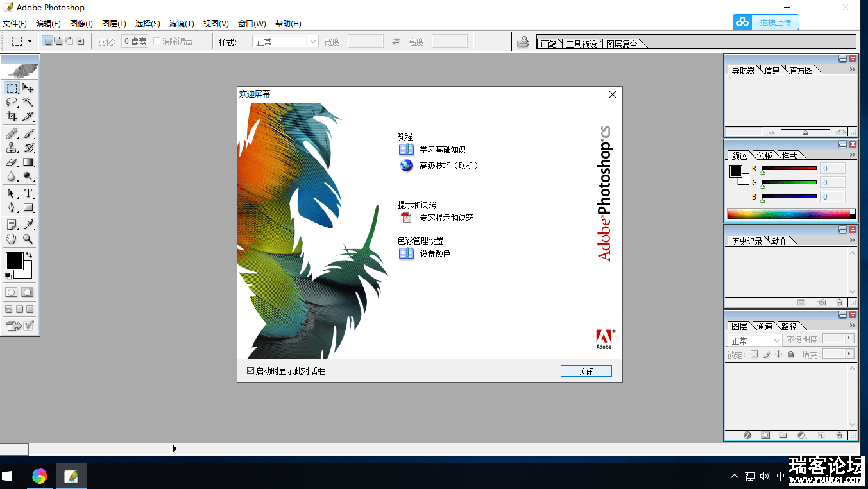The image size is (868, 489).
Task: Select the Zoom magnifier tool
Action: [28, 239]
